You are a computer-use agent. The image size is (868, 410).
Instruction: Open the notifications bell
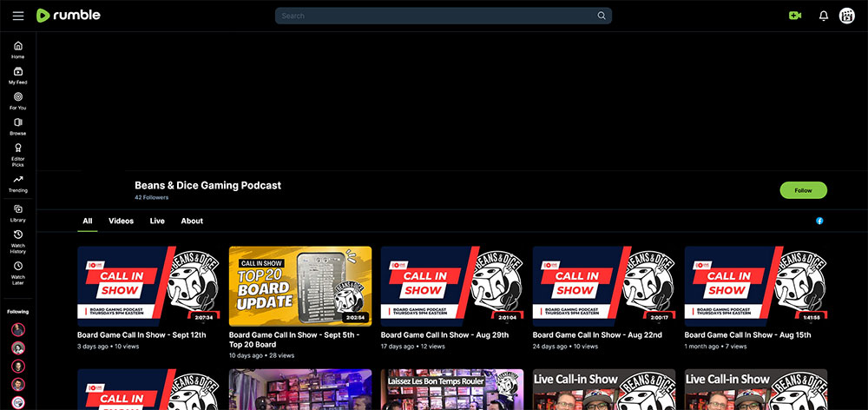tap(824, 16)
